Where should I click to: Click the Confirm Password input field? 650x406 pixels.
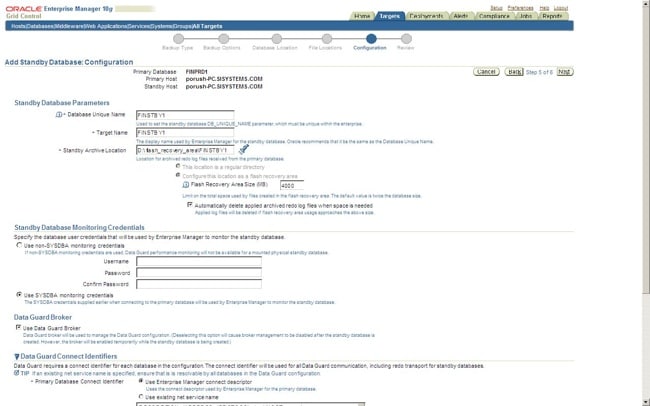coord(199,284)
